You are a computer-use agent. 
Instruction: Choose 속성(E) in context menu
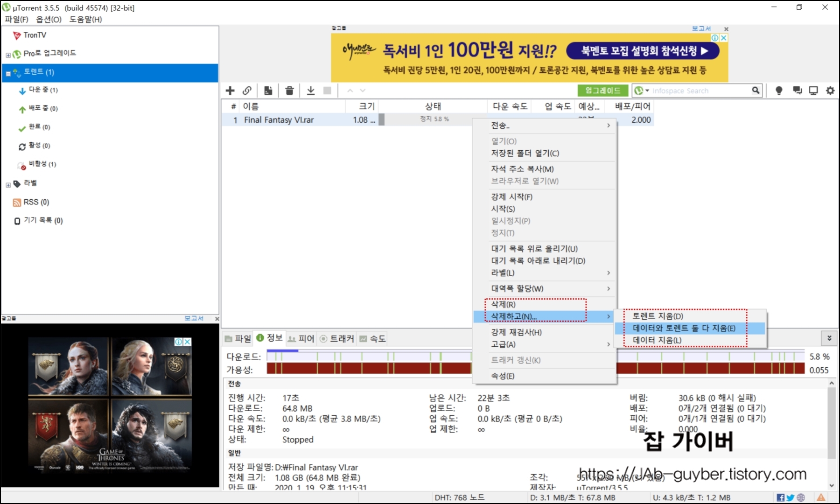[x=545, y=376]
